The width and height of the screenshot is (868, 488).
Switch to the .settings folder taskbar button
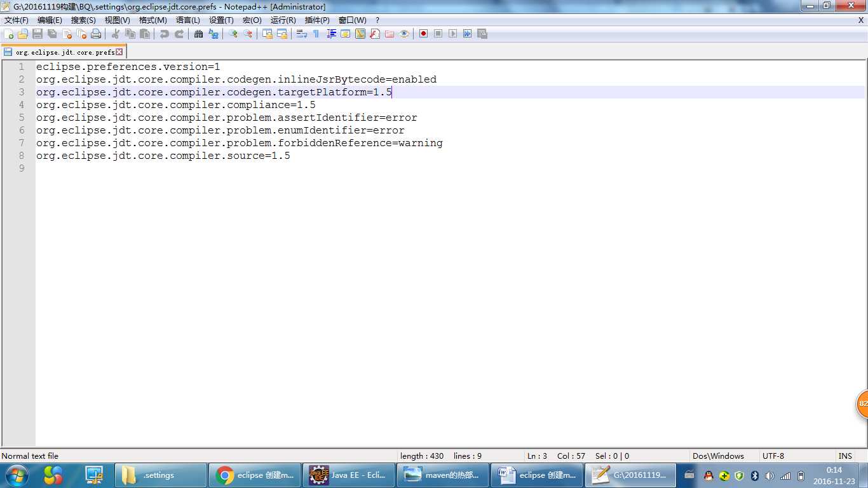[161, 475]
